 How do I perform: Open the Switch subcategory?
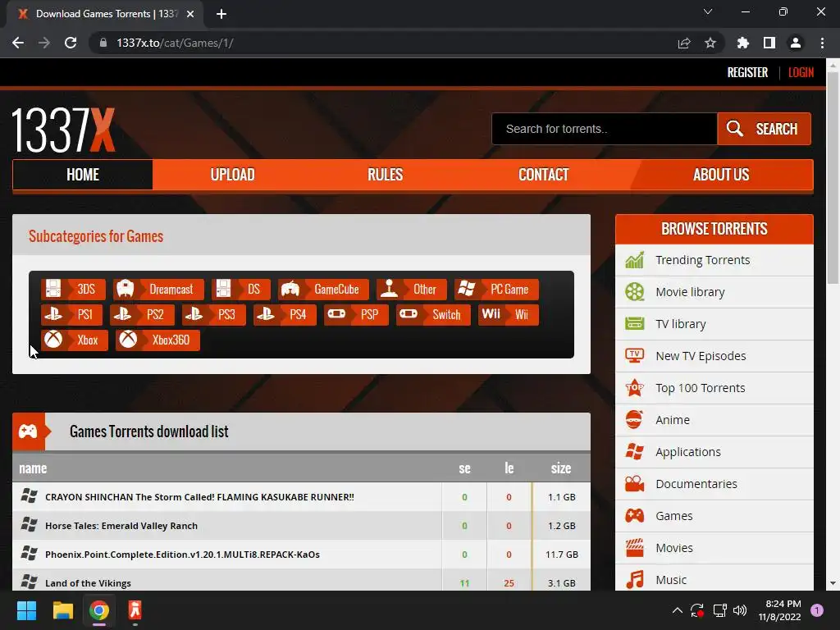(433, 314)
